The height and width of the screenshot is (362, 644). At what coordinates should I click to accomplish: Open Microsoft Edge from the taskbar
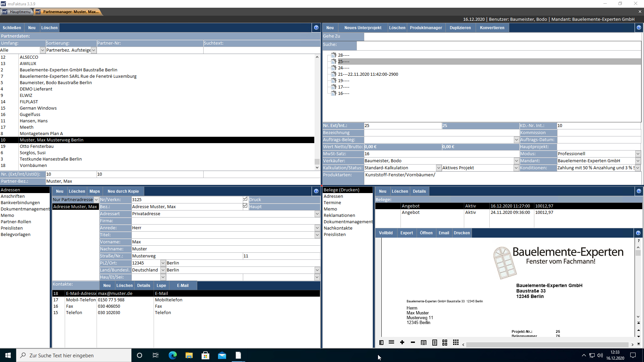pyautogui.click(x=173, y=355)
